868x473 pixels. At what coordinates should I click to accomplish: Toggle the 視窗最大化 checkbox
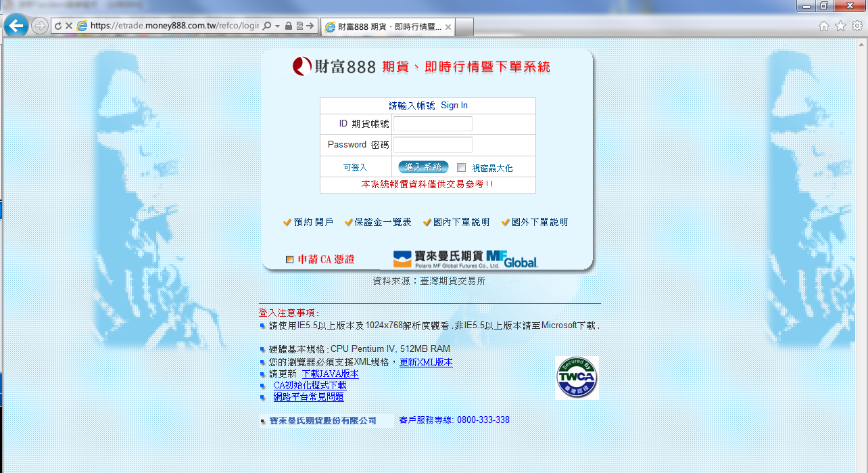pos(461,167)
